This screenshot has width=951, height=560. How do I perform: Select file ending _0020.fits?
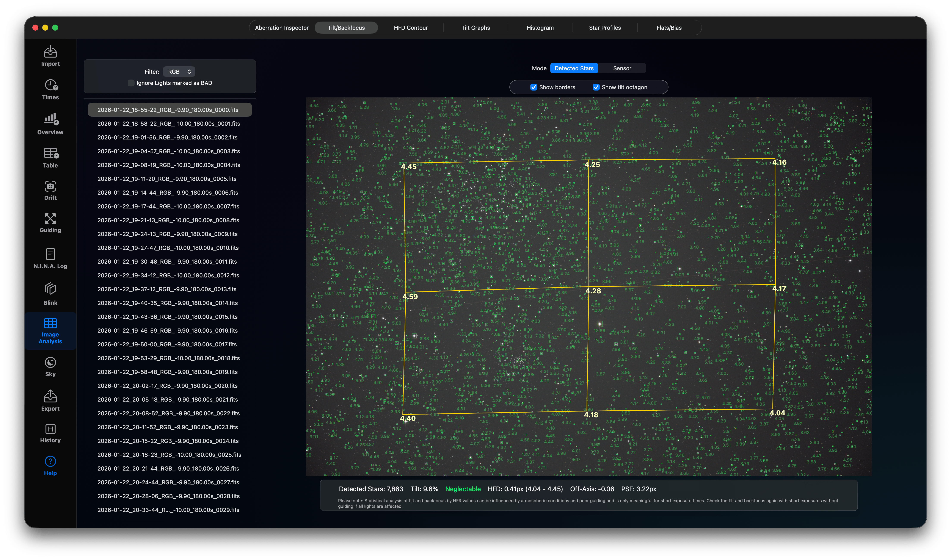click(170, 386)
